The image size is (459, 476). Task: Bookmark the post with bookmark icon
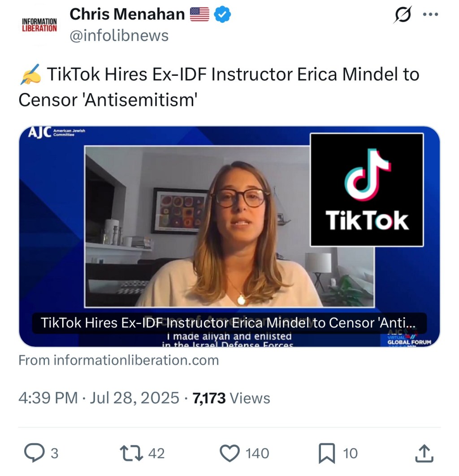(x=327, y=453)
